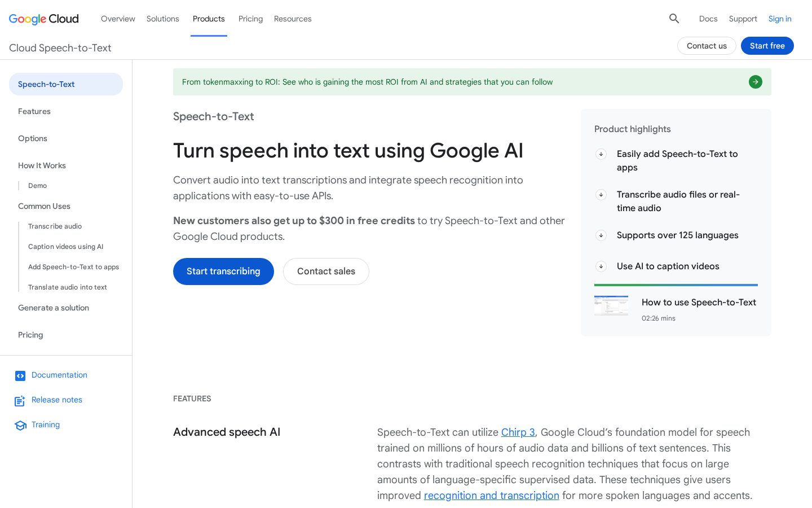This screenshot has width=812, height=508.
Task: Open the Pricing top menu item
Action: pyautogui.click(x=250, y=19)
